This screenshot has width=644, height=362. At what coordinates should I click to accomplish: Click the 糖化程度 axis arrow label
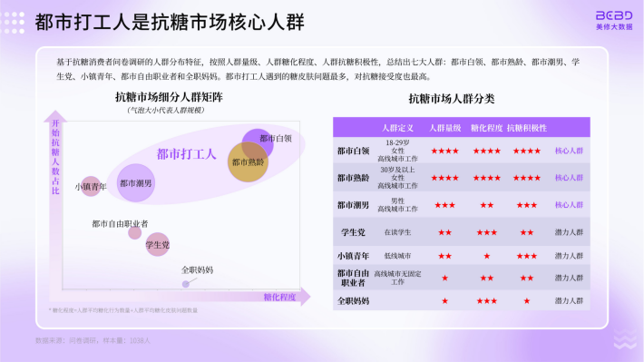tap(279, 297)
